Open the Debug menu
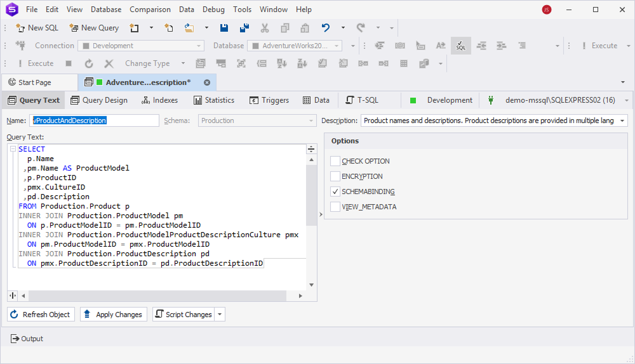 point(213,10)
